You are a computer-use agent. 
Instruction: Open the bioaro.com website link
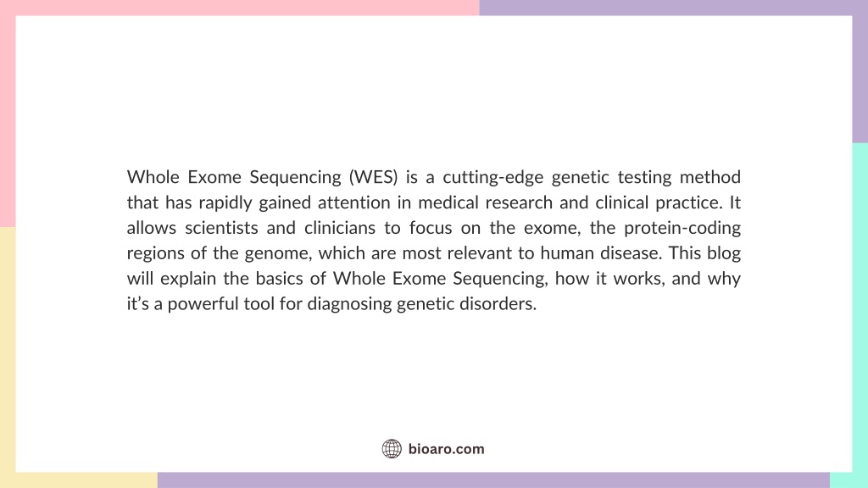(446, 449)
